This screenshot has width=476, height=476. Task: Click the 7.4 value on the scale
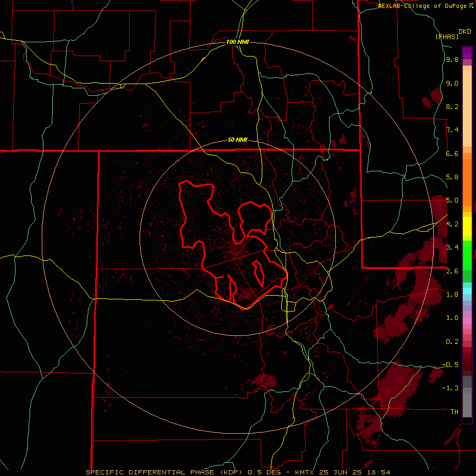[x=452, y=130]
